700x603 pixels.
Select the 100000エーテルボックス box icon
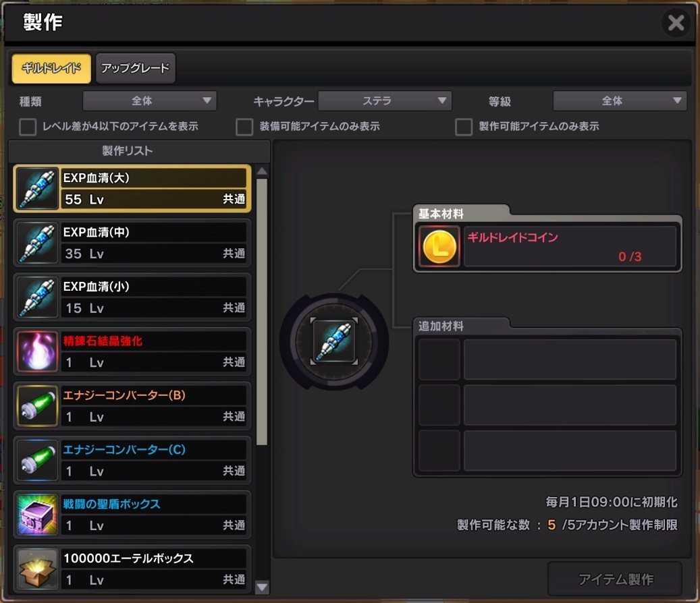point(38,569)
